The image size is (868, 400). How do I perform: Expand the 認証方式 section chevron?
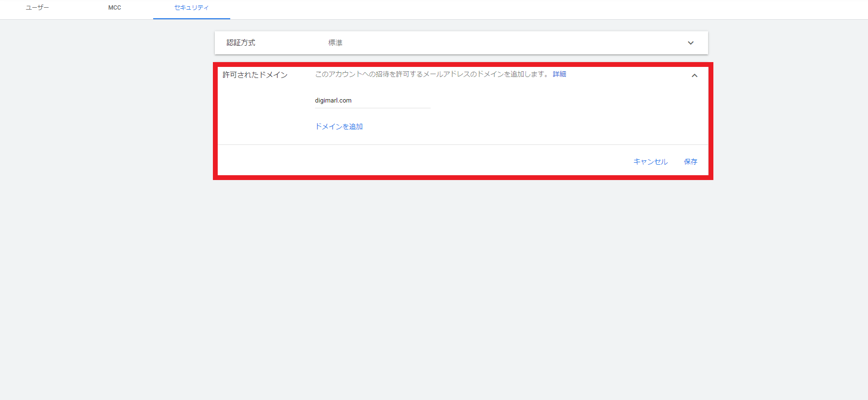[691, 43]
